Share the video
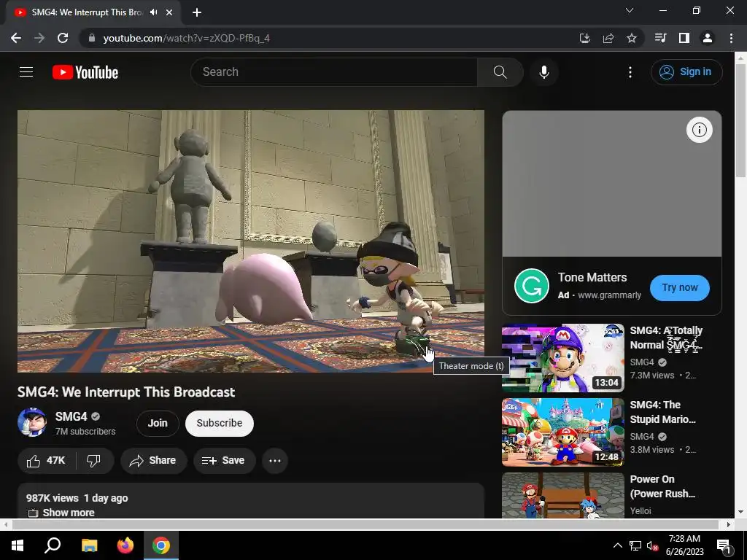 153,461
